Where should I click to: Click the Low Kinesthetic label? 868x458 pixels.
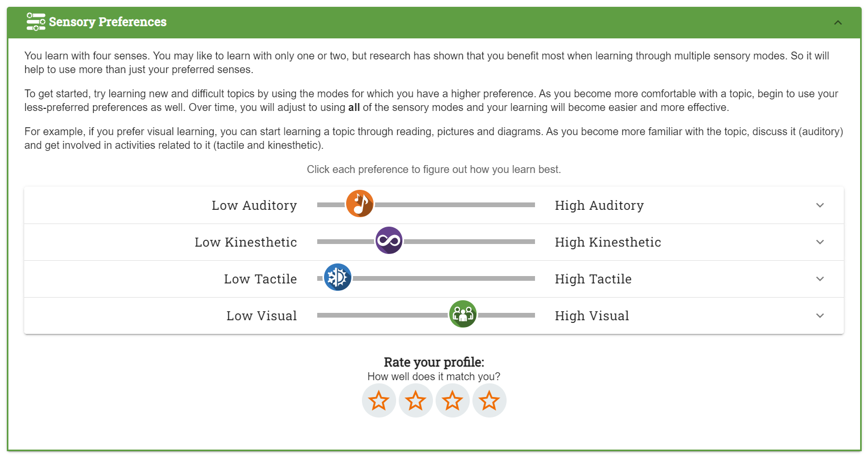tap(246, 242)
